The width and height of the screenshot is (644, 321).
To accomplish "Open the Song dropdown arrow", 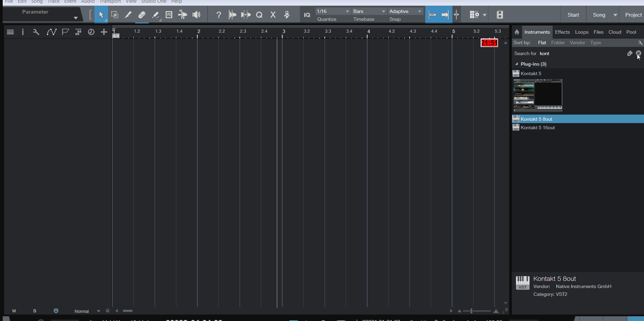I will 615,15.
